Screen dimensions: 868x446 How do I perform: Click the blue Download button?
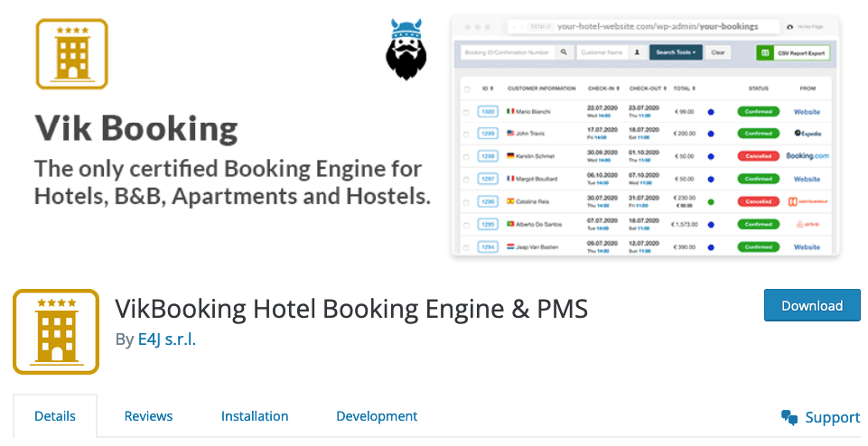click(812, 305)
